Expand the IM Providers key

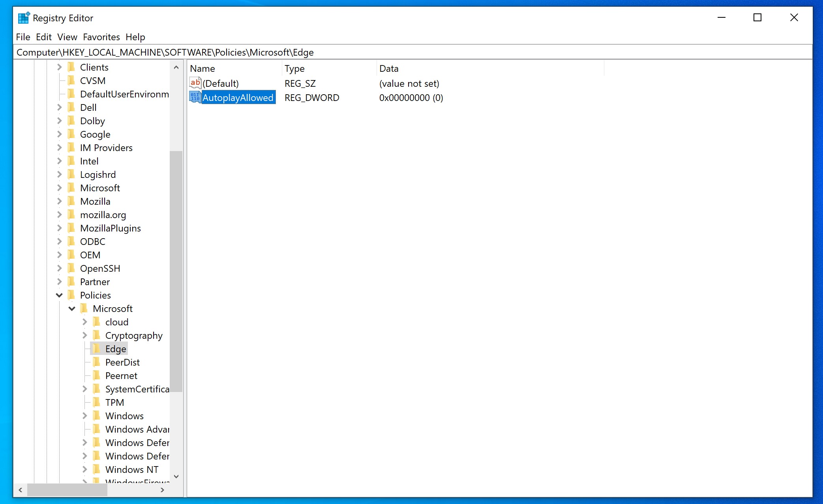tap(59, 147)
